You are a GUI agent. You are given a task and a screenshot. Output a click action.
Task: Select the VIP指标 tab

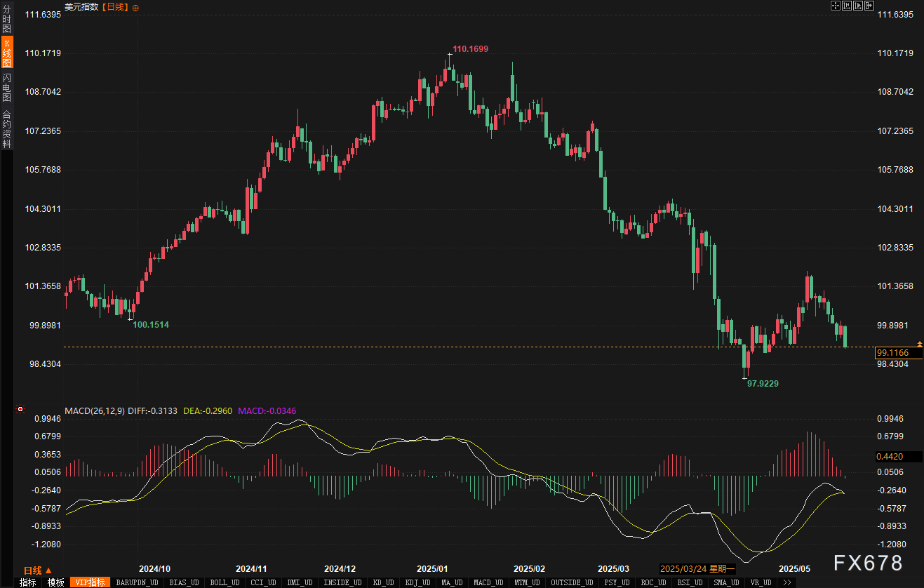(x=90, y=582)
